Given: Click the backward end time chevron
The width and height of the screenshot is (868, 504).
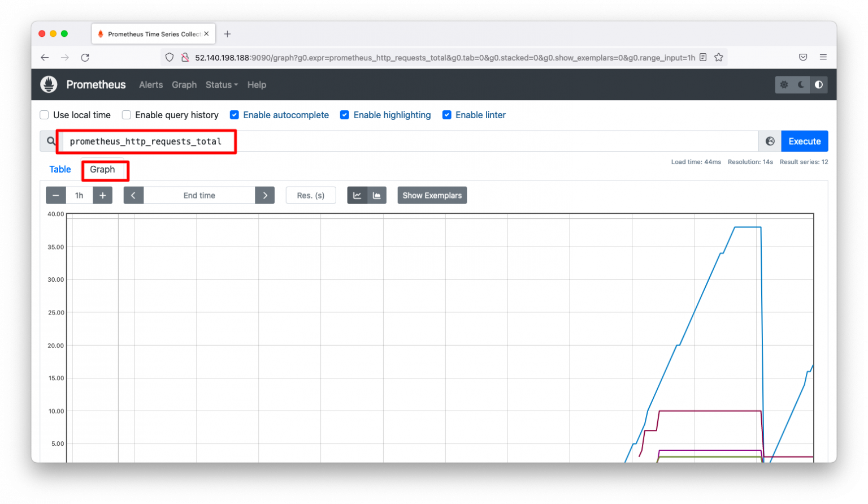Looking at the screenshot, I should pos(133,195).
